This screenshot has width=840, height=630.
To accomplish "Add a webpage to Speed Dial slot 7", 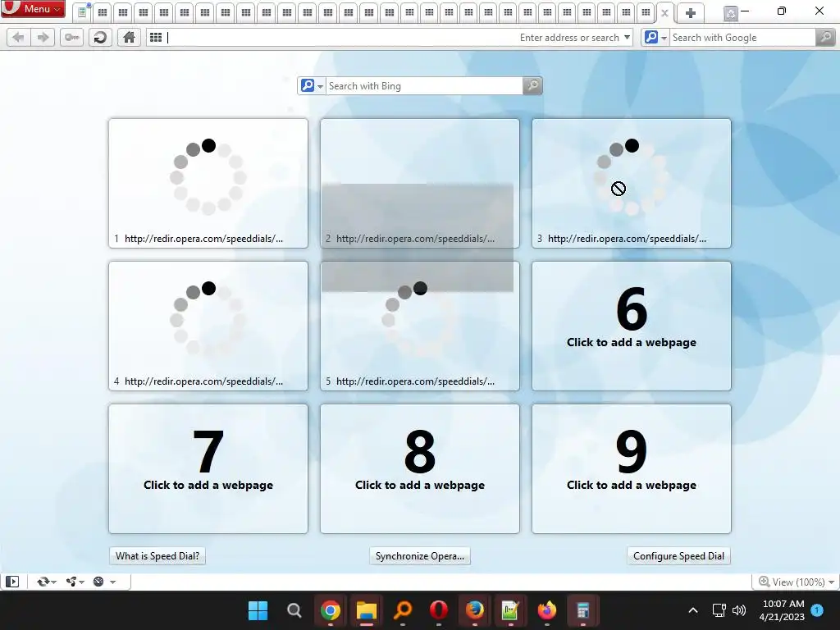I will click(x=208, y=468).
